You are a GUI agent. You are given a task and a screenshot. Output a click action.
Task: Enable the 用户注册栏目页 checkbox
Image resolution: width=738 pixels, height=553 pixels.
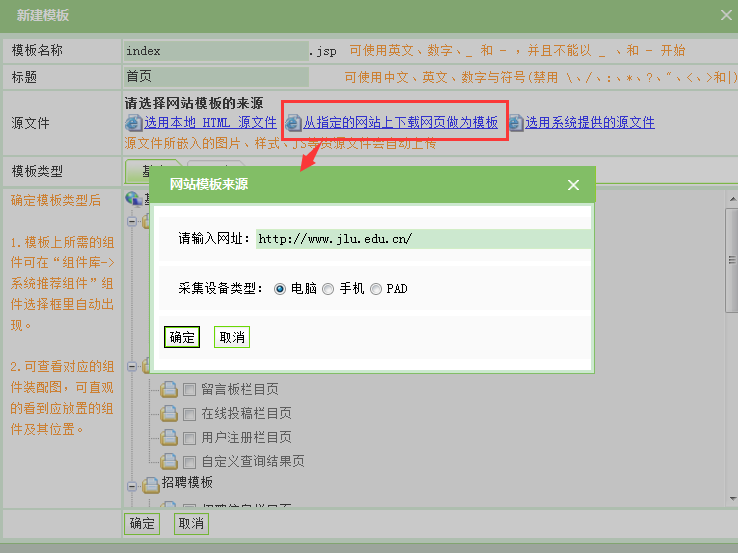tap(189, 437)
